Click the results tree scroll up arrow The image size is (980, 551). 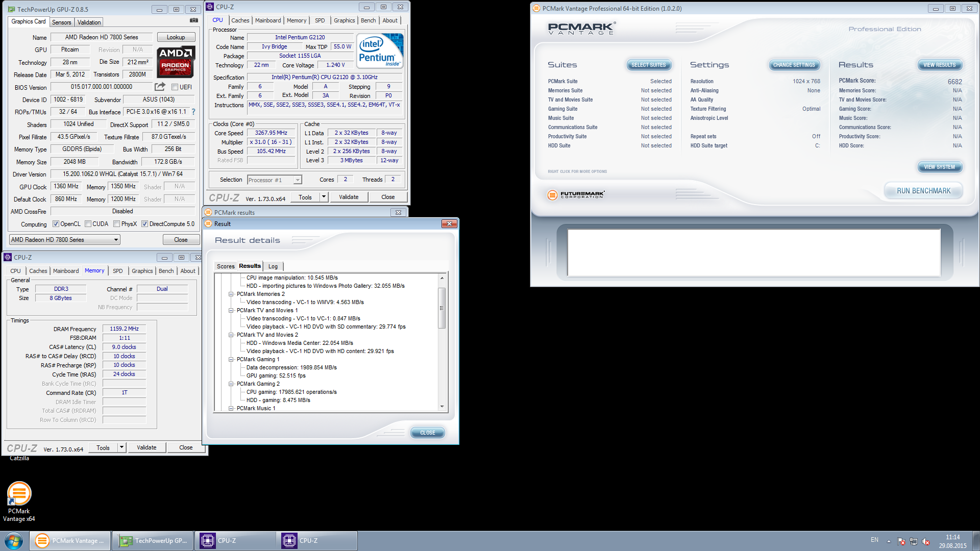(442, 278)
